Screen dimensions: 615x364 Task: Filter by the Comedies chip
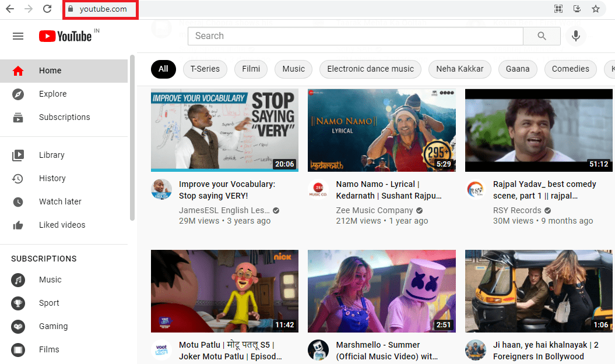(x=571, y=69)
